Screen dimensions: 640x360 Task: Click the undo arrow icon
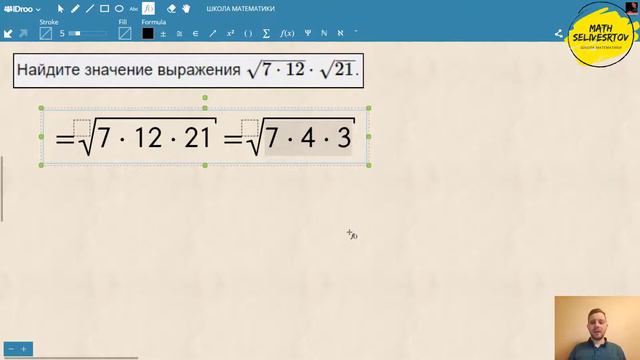[8, 33]
